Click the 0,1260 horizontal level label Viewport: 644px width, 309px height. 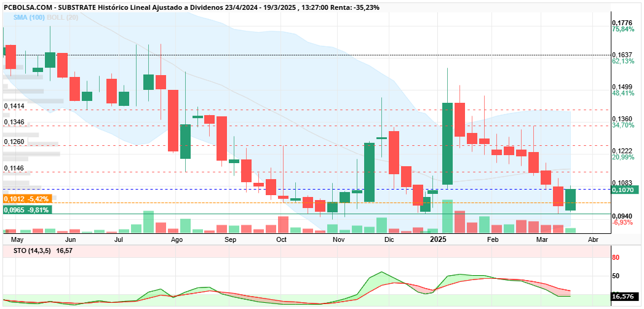pos(14,142)
